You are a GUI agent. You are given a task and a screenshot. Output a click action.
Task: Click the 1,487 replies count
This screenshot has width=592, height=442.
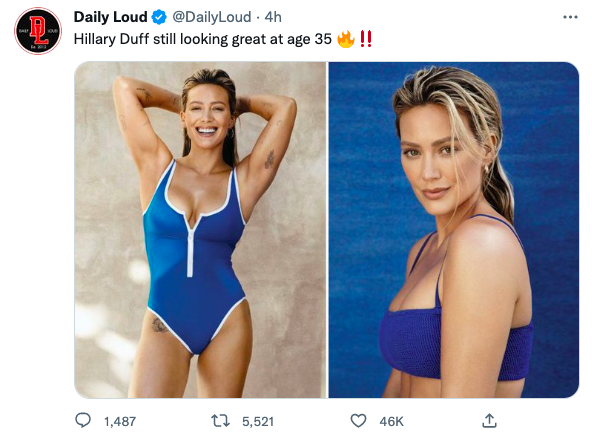[120, 422]
